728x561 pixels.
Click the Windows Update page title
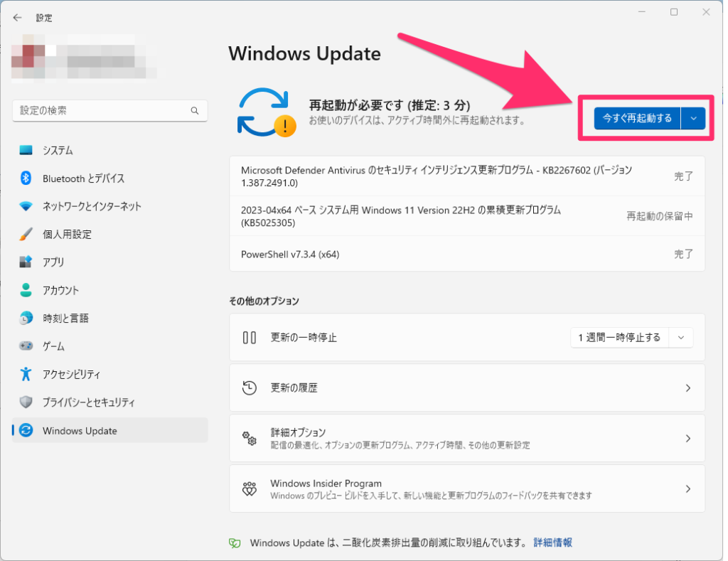[x=304, y=53]
